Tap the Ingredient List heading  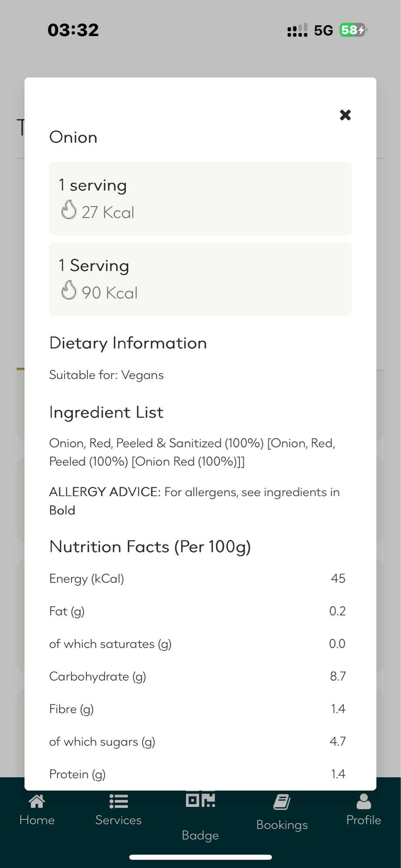click(106, 412)
